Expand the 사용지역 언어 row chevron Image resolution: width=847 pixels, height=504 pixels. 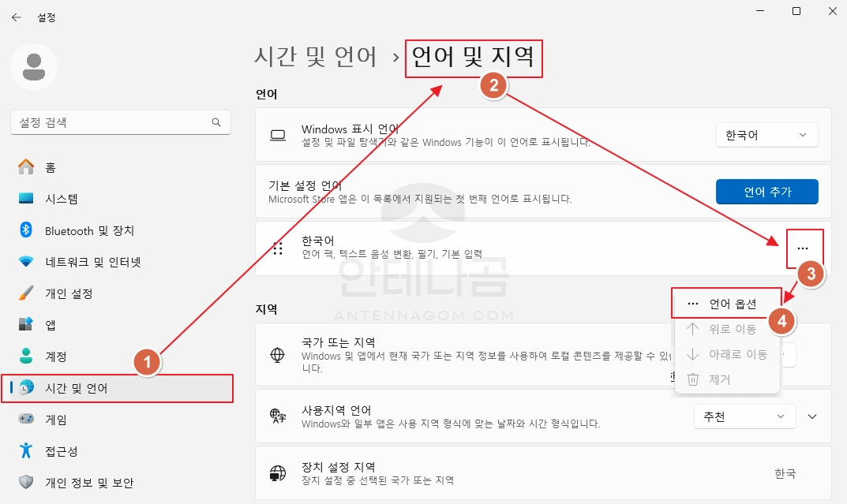812,416
